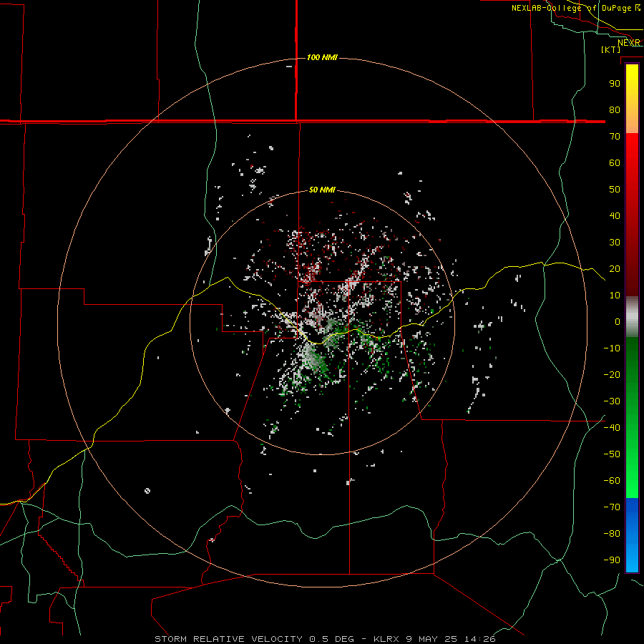Click the 50 NMI range ring label

[x=322, y=190]
